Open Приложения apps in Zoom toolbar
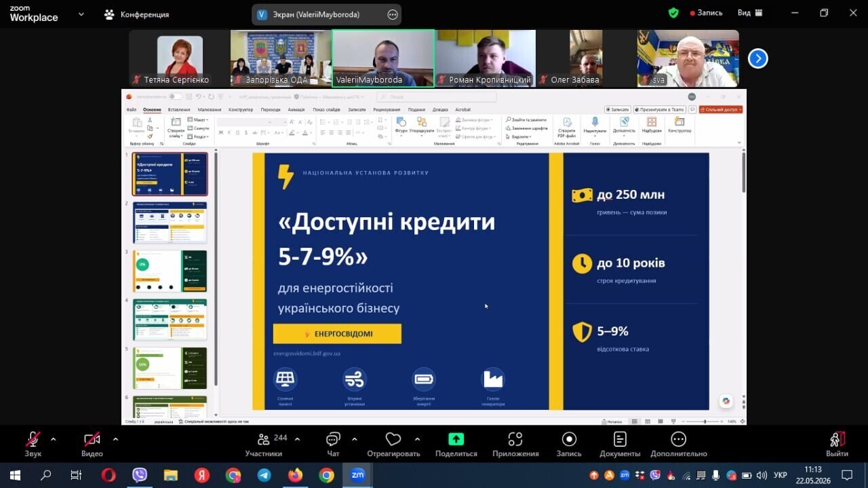The height and width of the screenshot is (488, 868). pyautogui.click(x=515, y=443)
